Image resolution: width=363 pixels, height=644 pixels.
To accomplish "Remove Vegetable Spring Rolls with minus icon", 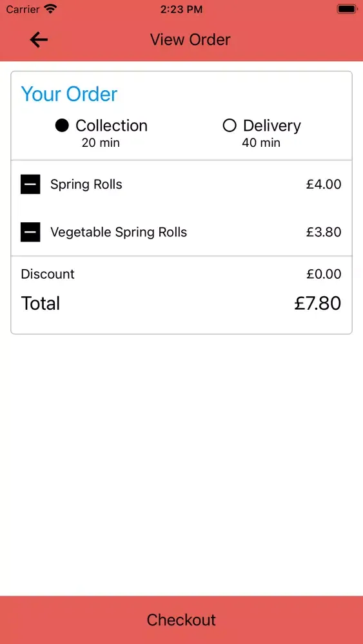I will pyautogui.click(x=30, y=232).
